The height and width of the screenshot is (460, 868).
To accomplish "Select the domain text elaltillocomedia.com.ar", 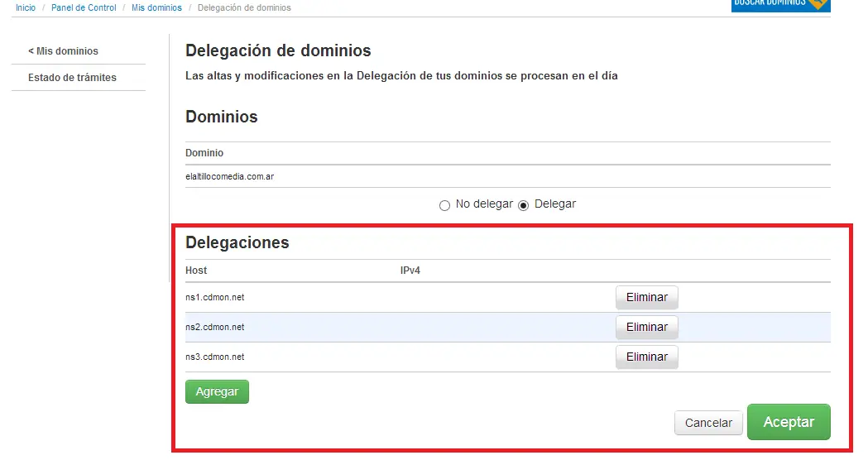I will 230,176.
